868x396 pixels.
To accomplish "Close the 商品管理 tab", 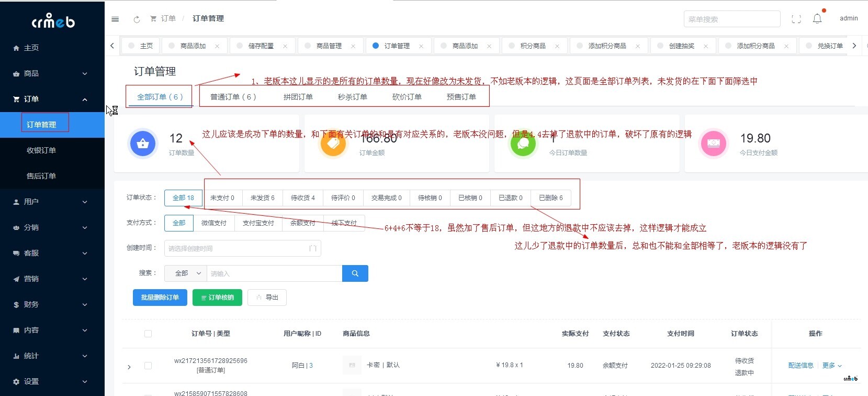I will pyautogui.click(x=353, y=46).
